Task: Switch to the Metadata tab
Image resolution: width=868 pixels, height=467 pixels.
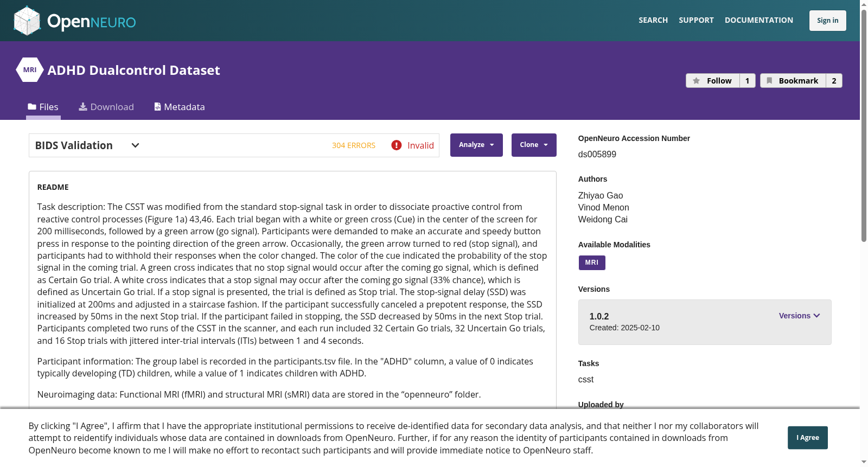Action: 180,107
